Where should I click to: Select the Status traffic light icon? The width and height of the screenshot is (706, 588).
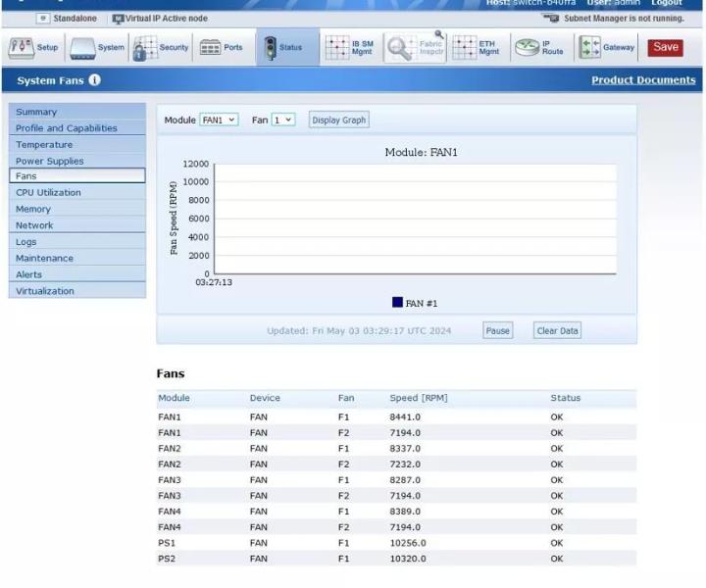(x=271, y=48)
